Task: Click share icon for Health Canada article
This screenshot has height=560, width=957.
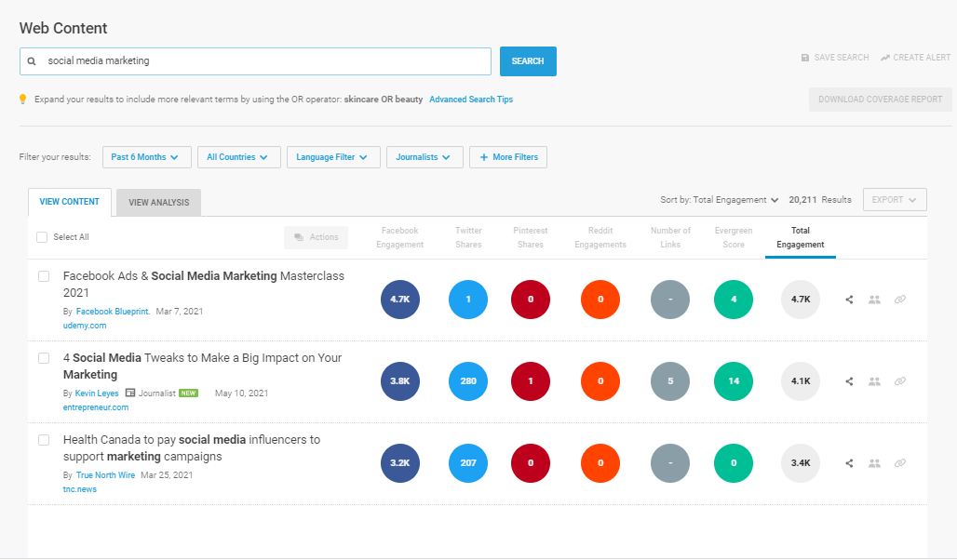Action: 849,463
